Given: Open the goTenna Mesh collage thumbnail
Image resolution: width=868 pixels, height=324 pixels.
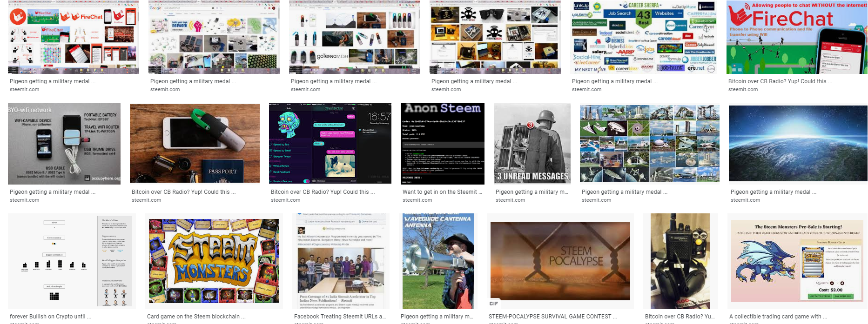Looking at the screenshot, I should coord(355,37).
